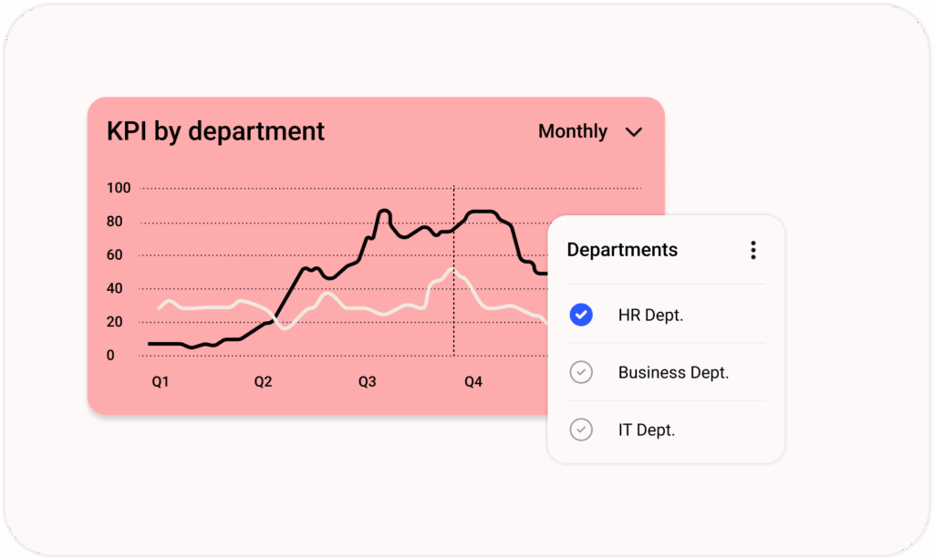Enable the IT Dept. checkbox

point(581,430)
